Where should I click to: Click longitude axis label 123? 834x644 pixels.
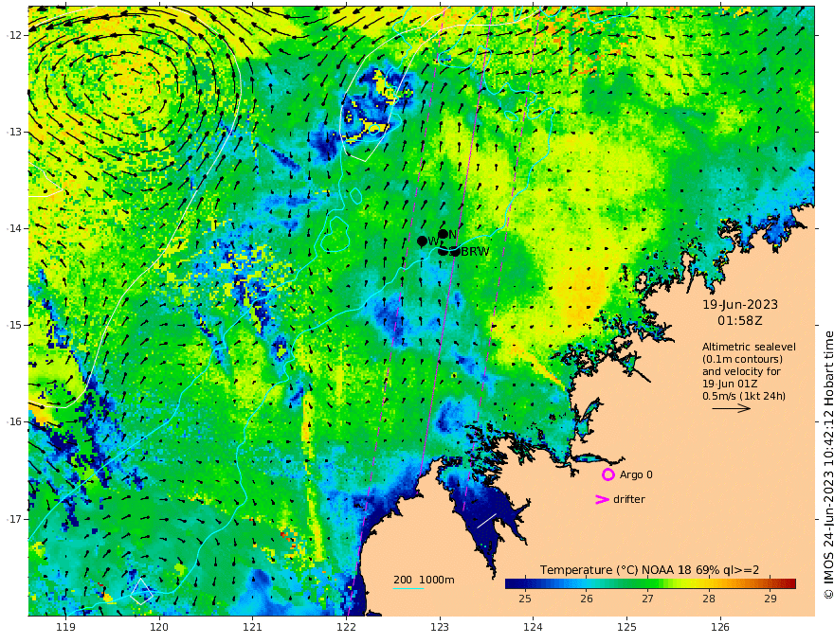440,627
